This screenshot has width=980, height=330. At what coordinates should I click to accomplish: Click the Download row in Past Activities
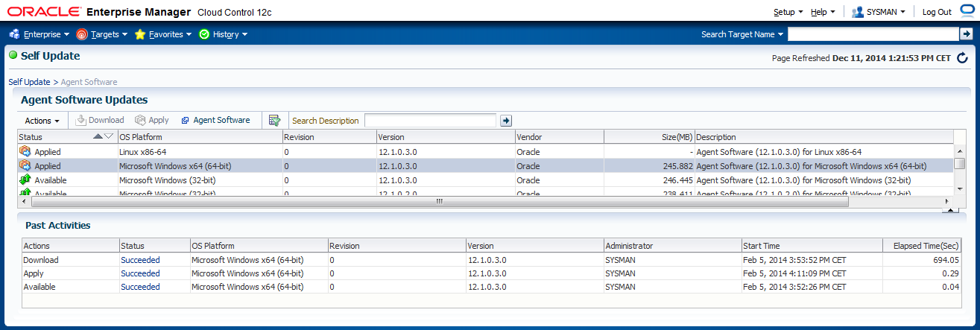point(491,260)
